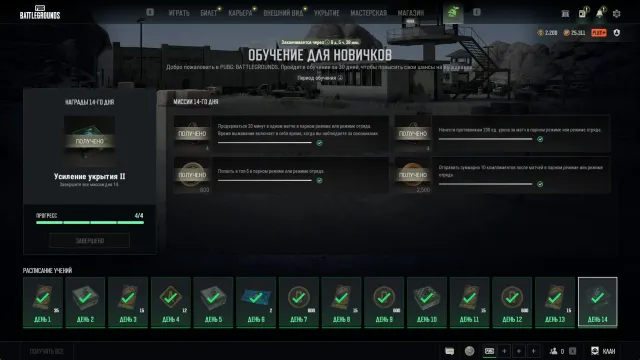Open the МАСТЕРСКАЯ tab
Viewport: 640px width, 360px height.
[368, 13]
